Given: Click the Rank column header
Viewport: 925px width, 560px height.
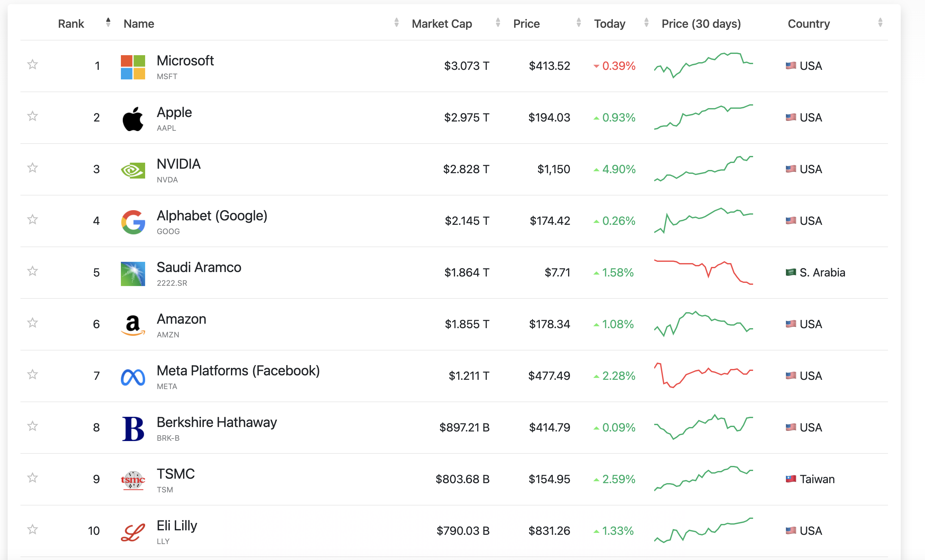Looking at the screenshot, I should click(x=71, y=24).
